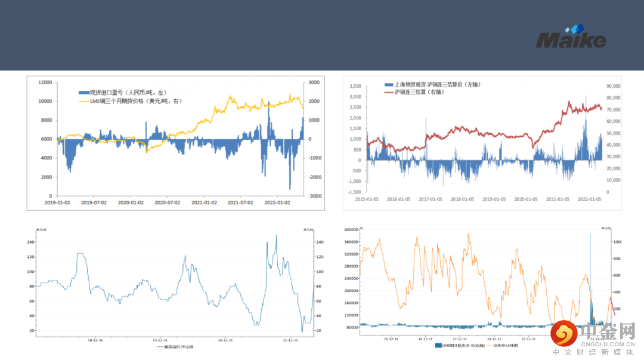Click yellow legend line for LME铜三个月期货价格
This screenshot has width=644, height=363.
tap(83, 101)
